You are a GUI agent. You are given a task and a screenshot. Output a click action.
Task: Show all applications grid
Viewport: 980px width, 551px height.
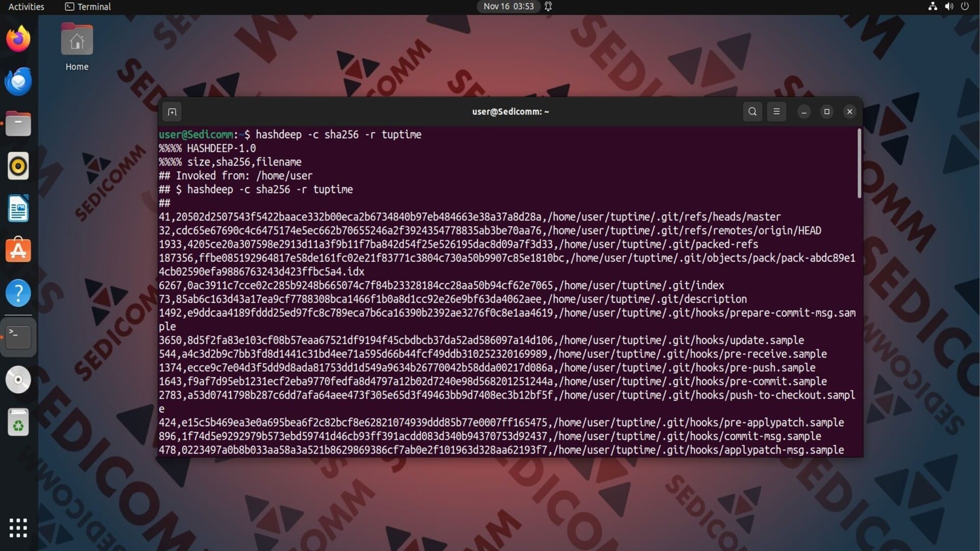(18, 528)
